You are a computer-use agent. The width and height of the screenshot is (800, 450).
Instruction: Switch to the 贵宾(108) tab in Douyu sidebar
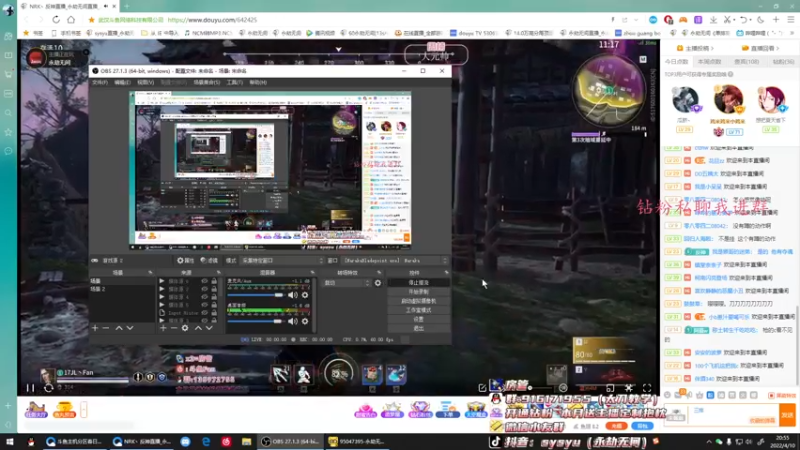[746, 62]
